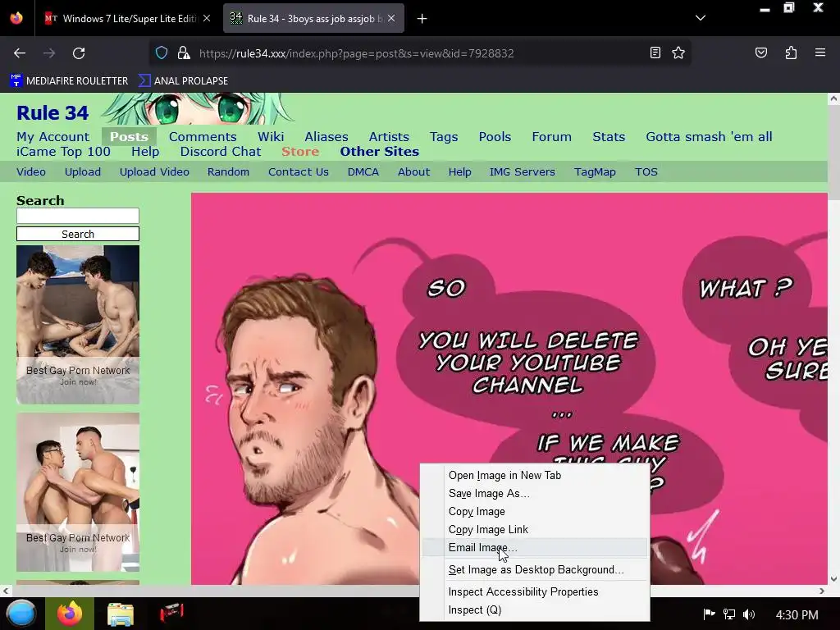Open the Store link
Screen dimensions: 840x630
click(300, 152)
